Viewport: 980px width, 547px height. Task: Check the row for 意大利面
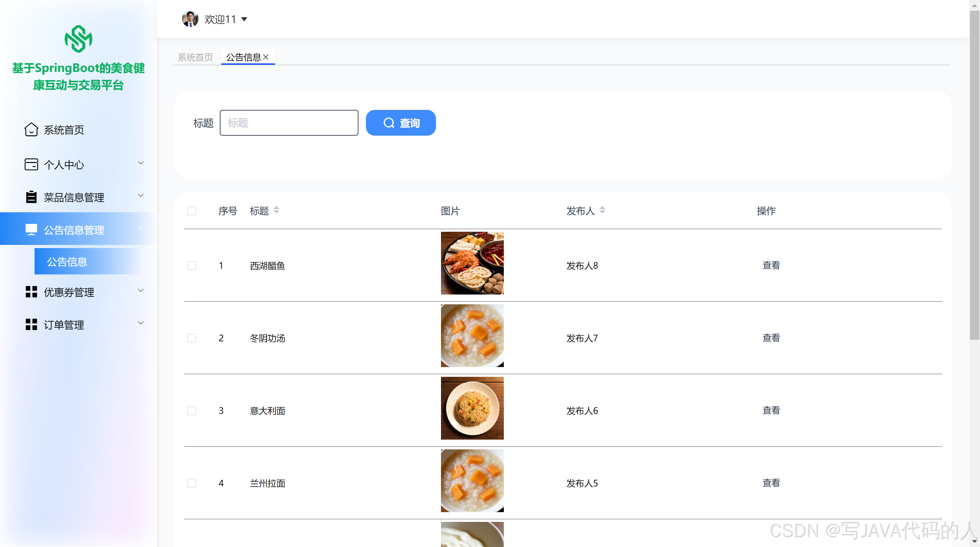coord(192,411)
